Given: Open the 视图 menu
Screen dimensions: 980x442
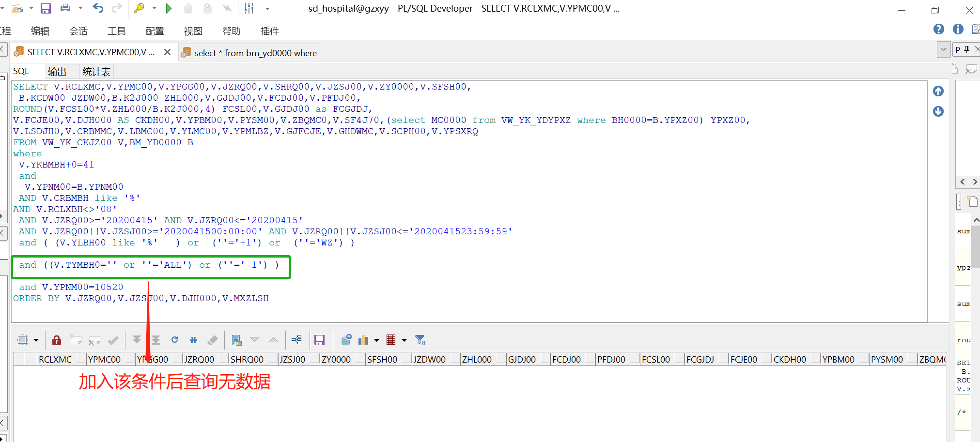Looking at the screenshot, I should point(193,31).
